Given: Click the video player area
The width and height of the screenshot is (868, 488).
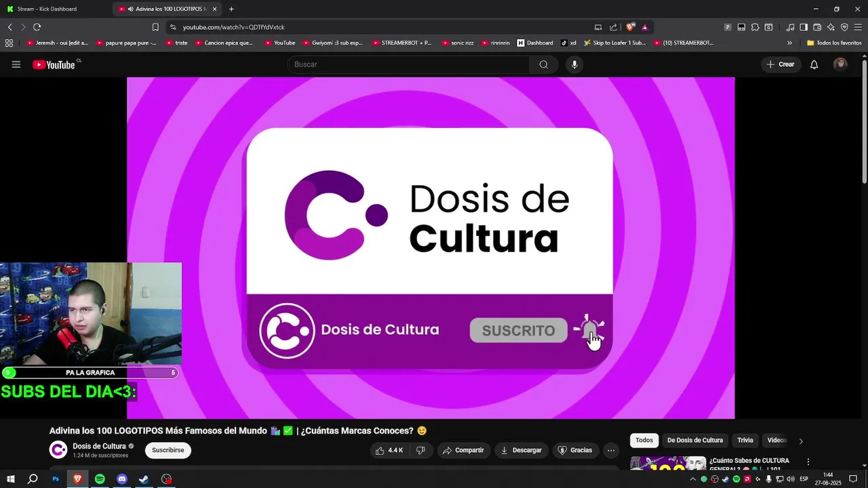Looking at the screenshot, I should coord(431,248).
